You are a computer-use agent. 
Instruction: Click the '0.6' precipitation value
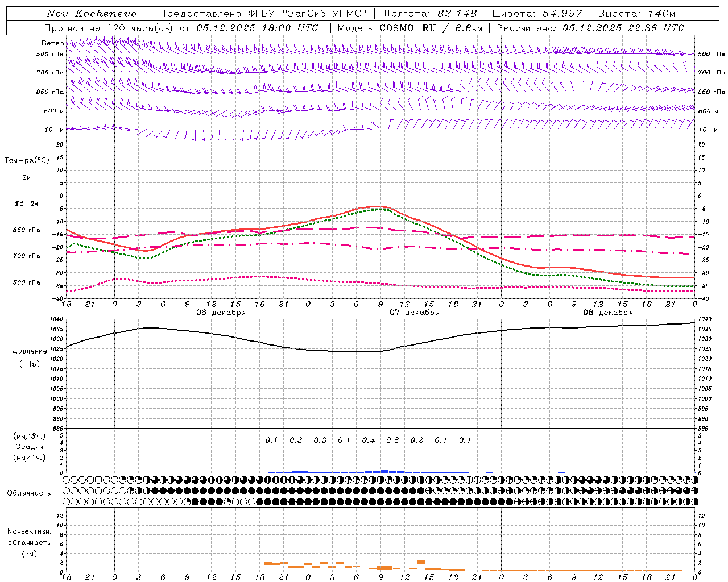pos(392,440)
